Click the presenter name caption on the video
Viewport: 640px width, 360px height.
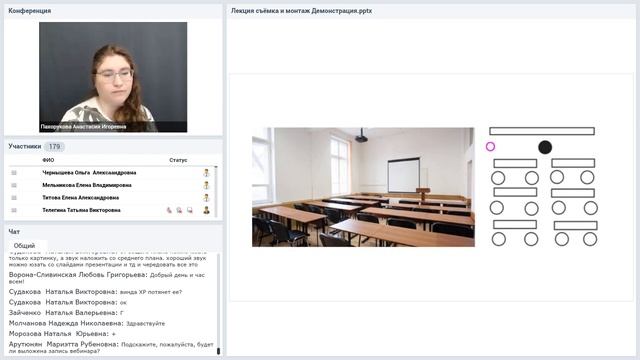tap(84, 127)
